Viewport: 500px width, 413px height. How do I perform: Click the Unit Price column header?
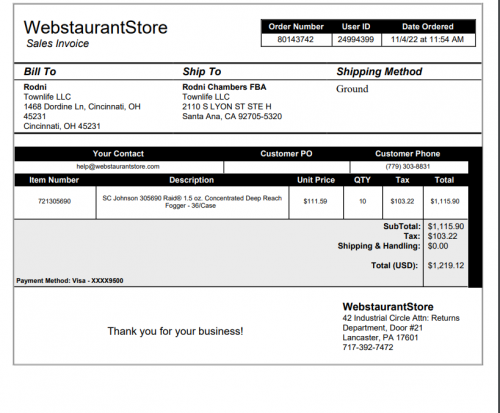click(x=316, y=180)
